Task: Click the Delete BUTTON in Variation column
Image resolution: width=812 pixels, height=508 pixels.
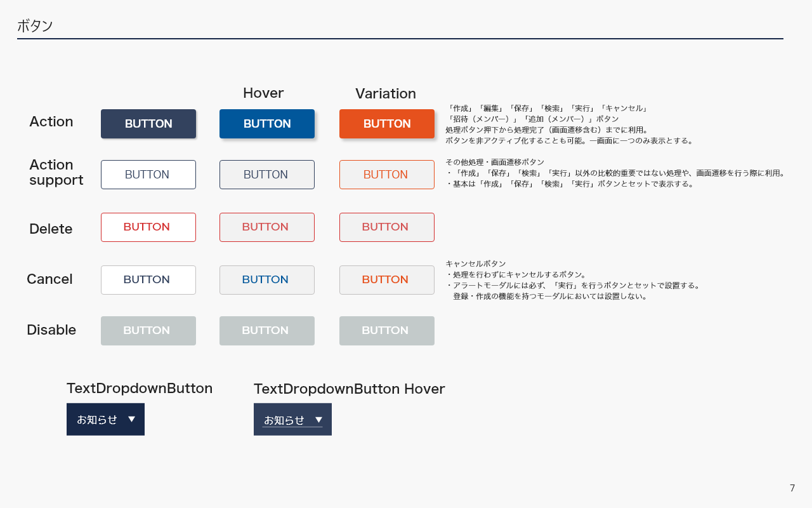Action: tap(387, 227)
